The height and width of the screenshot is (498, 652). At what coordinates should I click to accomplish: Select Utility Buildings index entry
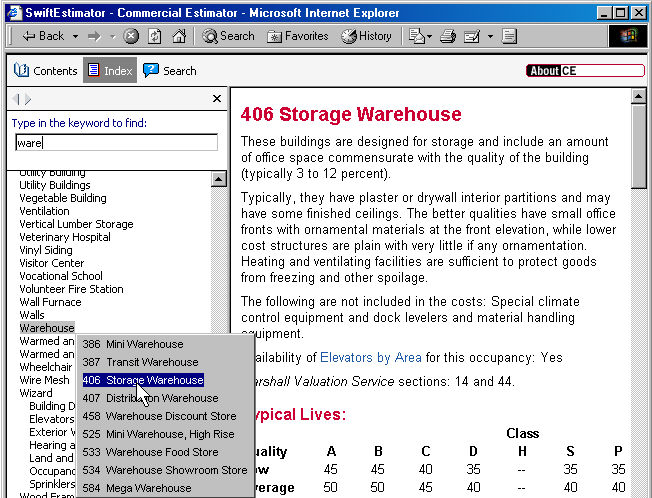point(55,185)
